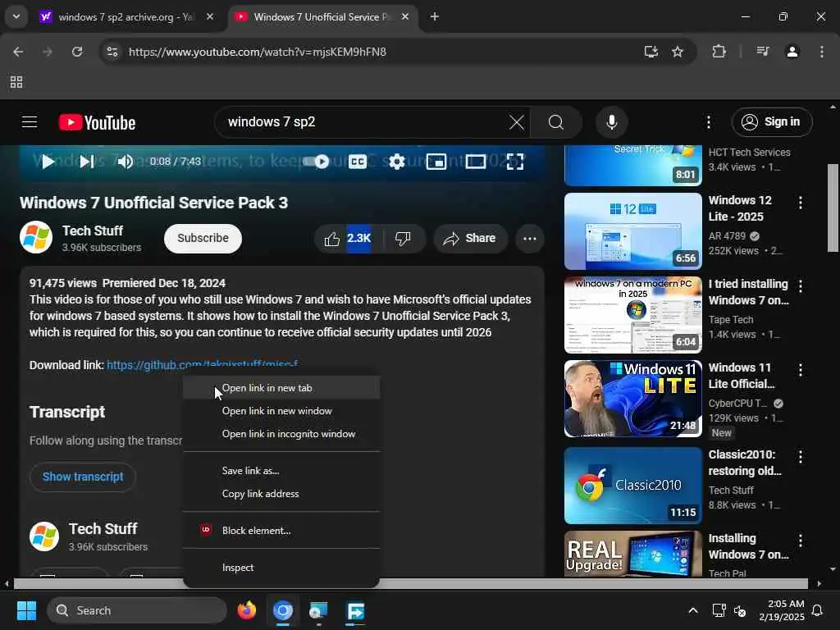Image resolution: width=840 pixels, height=630 pixels.
Task: Toggle the autoplay switch in player
Action: click(316, 162)
